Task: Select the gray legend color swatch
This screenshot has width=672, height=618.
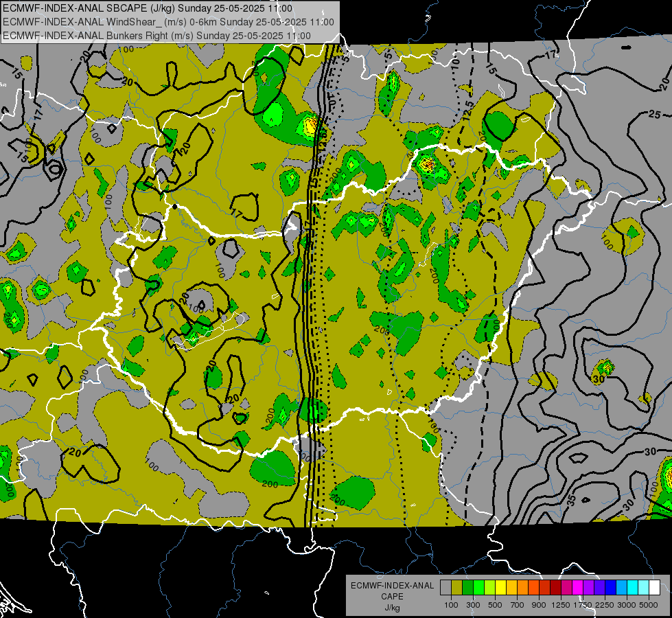Action: coord(445,588)
